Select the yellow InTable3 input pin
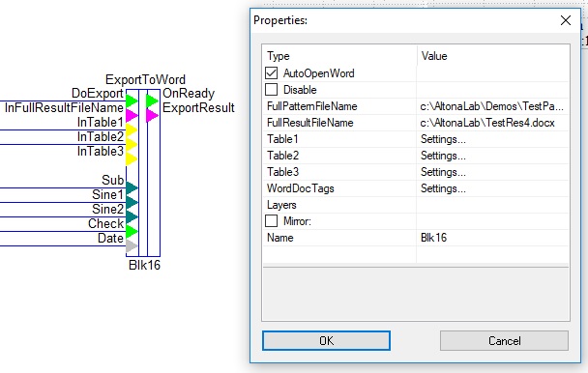 point(132,158)
